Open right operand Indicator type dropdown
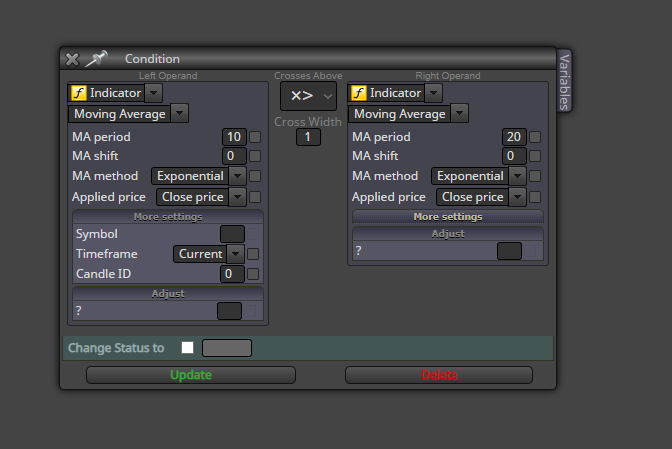Screen dimensions: 672x449 433,93
